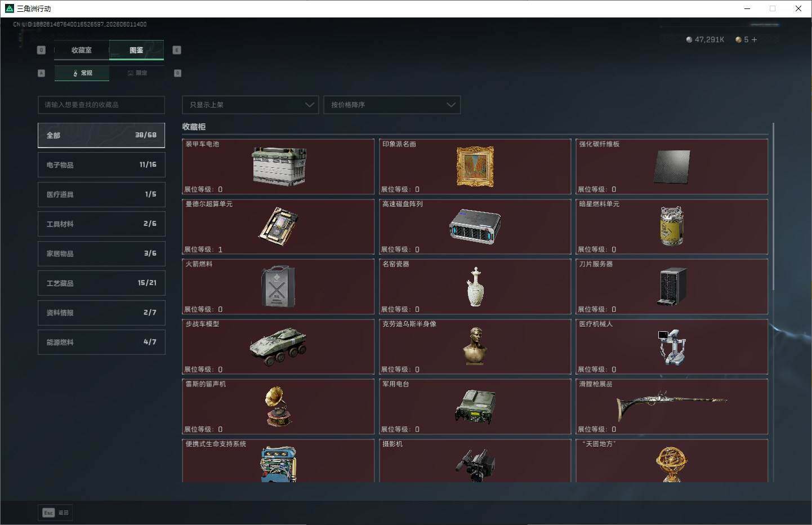This screenshot has width=812, height=525.
Task: Open the 只显示上架 filter dropdown
Action: pyautogui.click(x=251, y=105)
